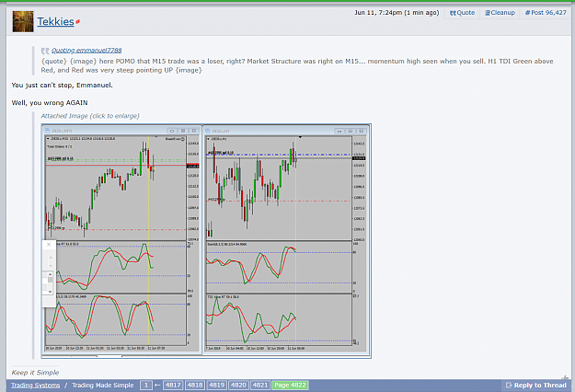Click the previous page arrow
The image size is (575, 392).
coord(157,385)
